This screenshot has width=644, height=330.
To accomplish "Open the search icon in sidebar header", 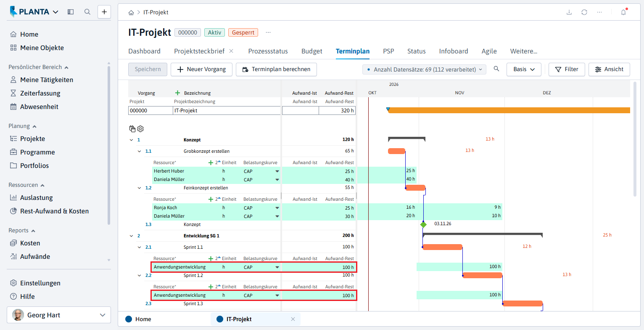I will [x=87, y=12].
